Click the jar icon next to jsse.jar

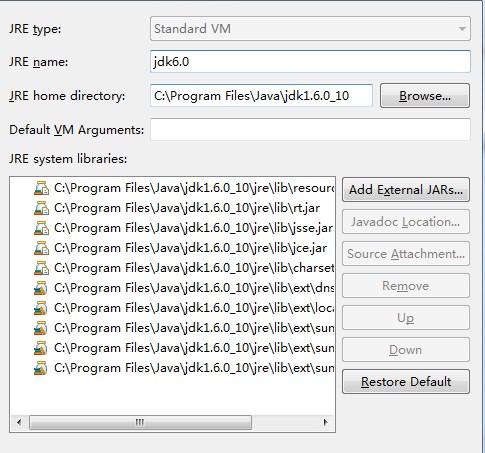pos(41,228)
